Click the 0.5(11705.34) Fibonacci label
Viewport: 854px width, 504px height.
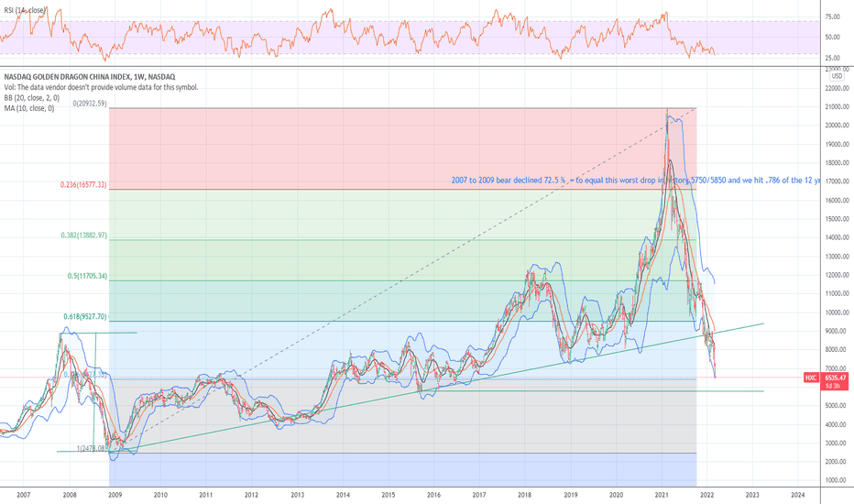(x=87, y=276)
